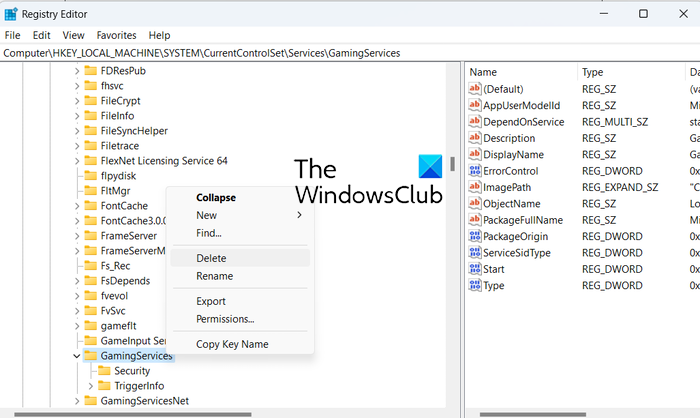700x418 pixels.
Task: Click the FileCrypt folder icon
Action: click(91, 100)
